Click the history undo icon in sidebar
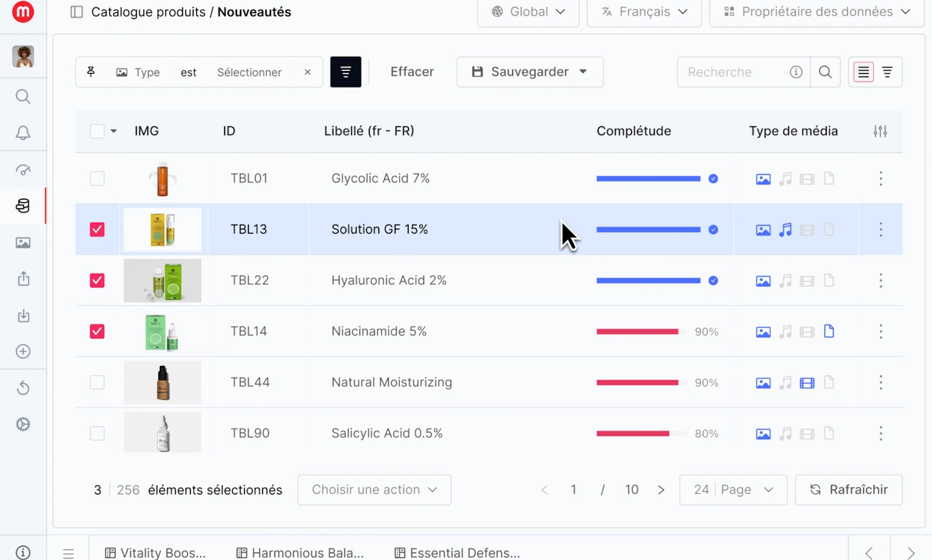 (x=23, y=388)
